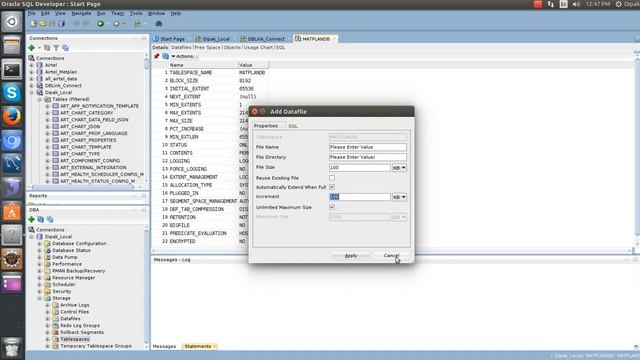Open the Navigate menu
Image resolution: width=640 pixels, height=360 pixels.
click(x=81, y=13)
